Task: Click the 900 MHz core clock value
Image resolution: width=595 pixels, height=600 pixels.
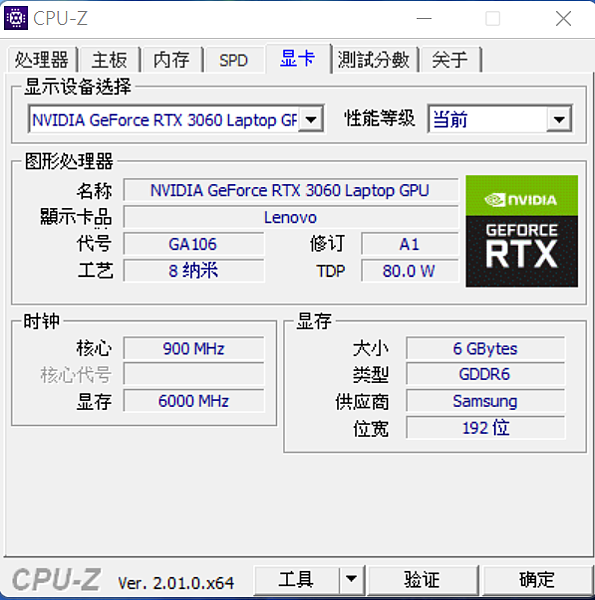Action: pos(194,348)
